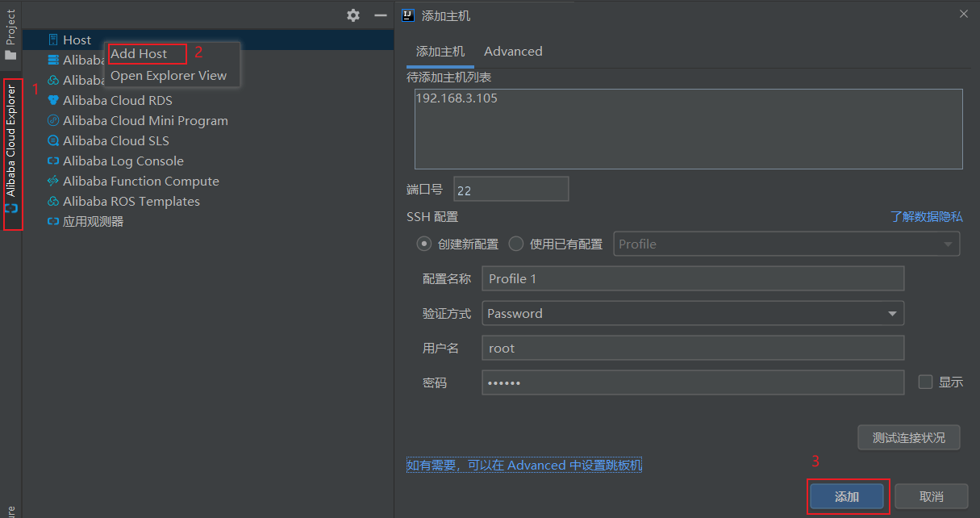980x518 pixels.
Task: Click the 端口号 port input field
Action: 511,191
